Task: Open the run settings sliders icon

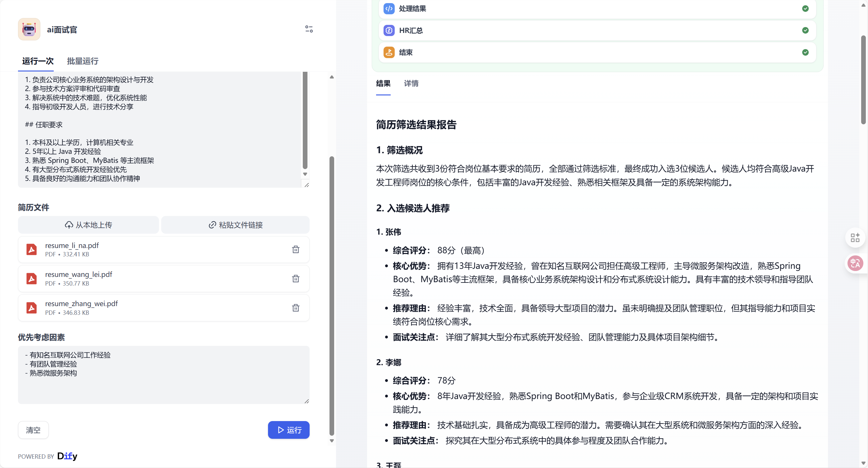Action: tap(309, 29)
